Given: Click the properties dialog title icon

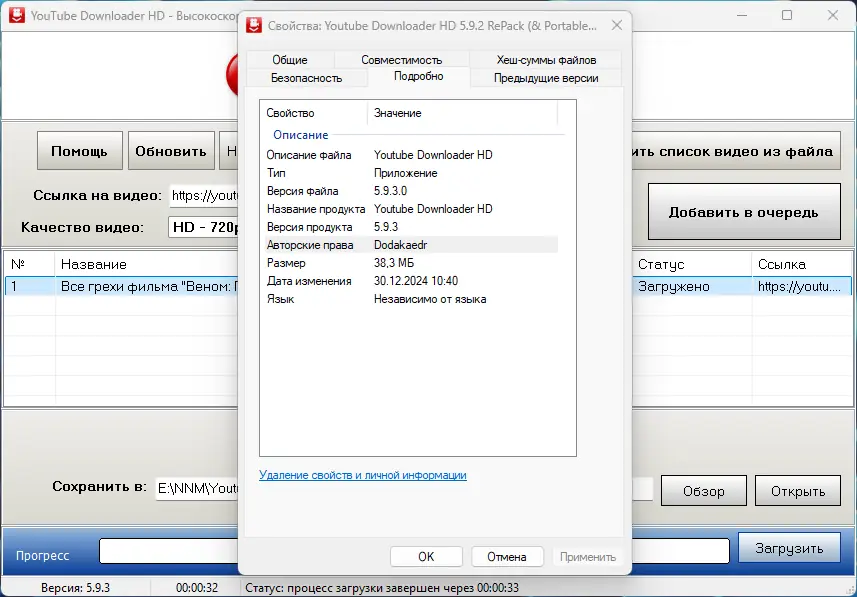Looking at the screenshot, I should coord(254,25).
